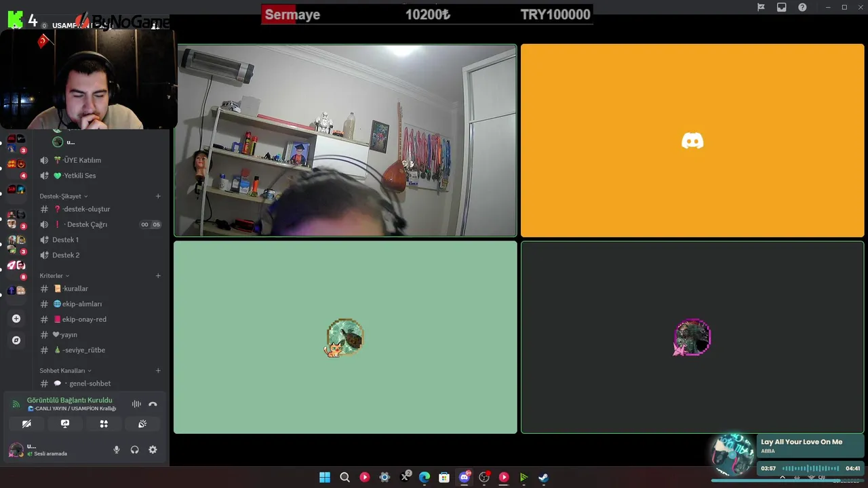
Task: Open the soundboard button
Action: coord(142,424)
